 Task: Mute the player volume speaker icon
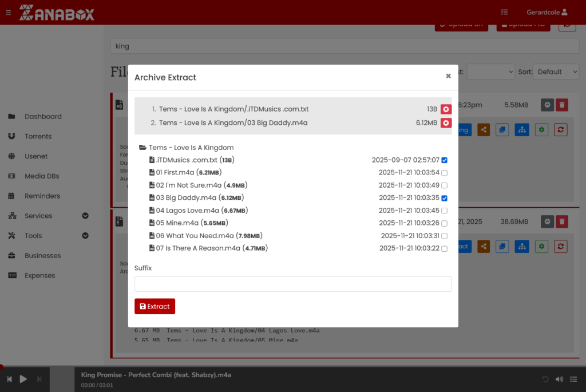[559, 379]
